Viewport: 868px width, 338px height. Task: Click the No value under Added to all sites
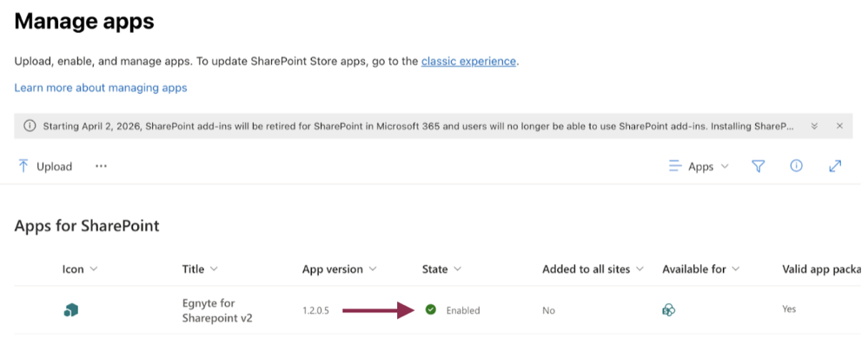click(x=548, y=310)
